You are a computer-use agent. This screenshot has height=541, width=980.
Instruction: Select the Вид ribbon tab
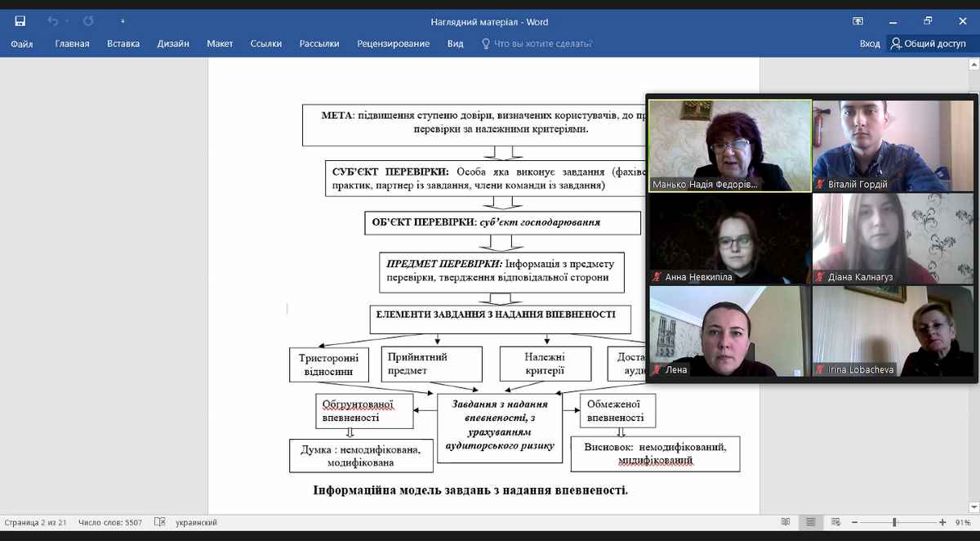[456, 44]
